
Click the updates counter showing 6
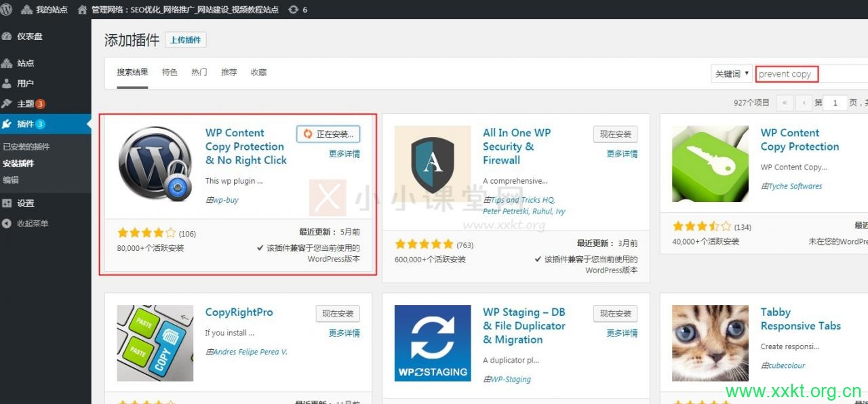[298, 9]
